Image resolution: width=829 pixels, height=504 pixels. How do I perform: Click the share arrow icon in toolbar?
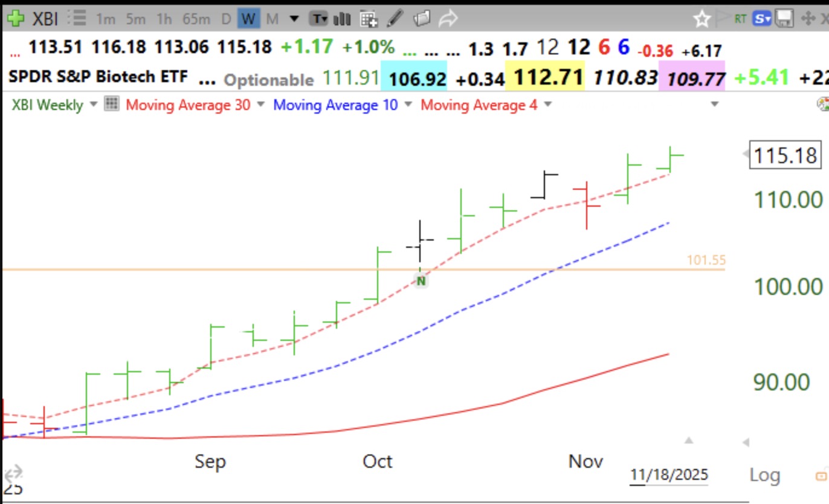[x=448, y=19]
